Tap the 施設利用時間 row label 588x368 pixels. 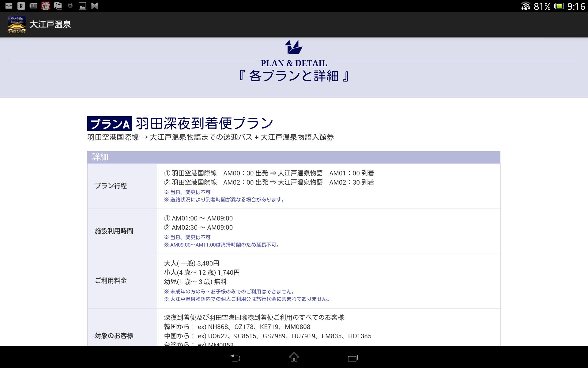point(114,231)
